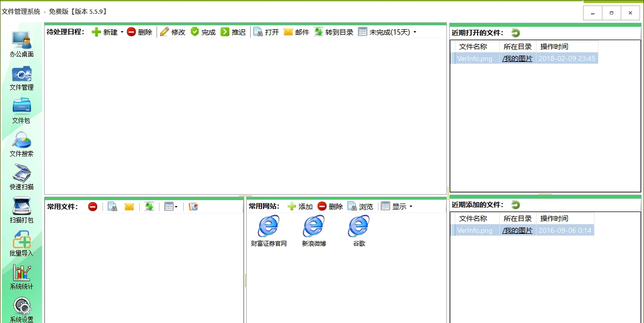Click 推迟 in the schedule toolbar
The height and width of the screenshot is (323, 644).
(233, 32)
